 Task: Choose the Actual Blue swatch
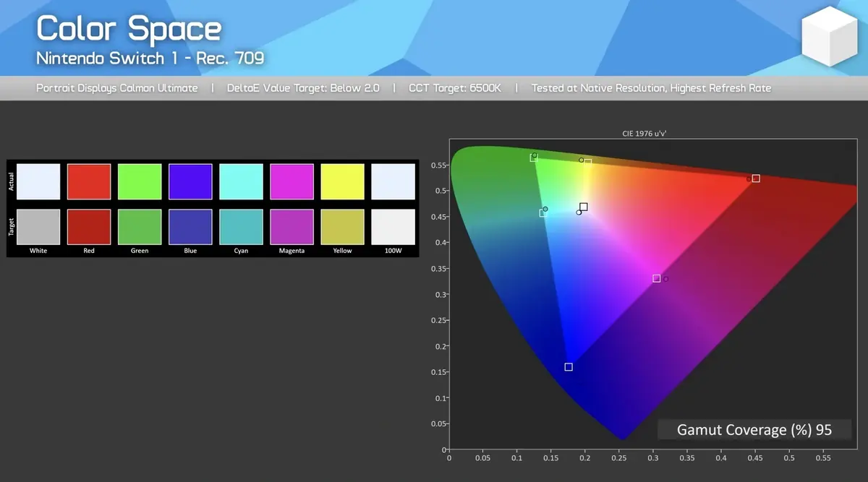tap(190, 181)
